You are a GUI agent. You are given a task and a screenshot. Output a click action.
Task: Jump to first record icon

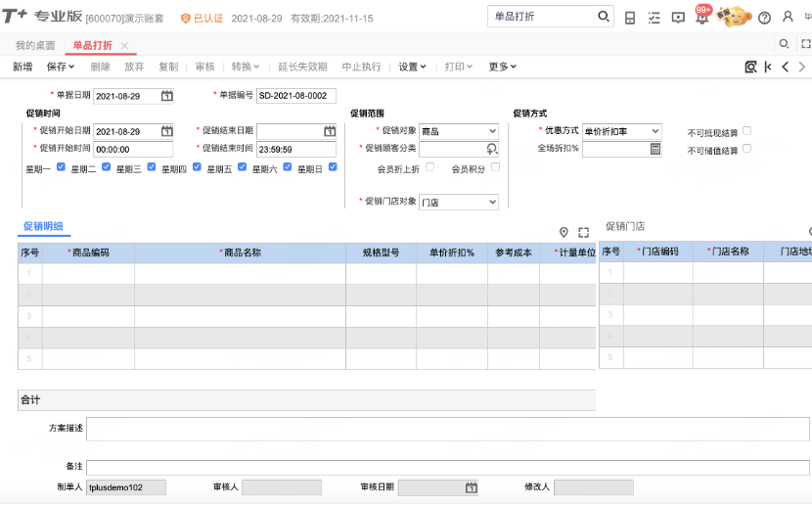768,67
